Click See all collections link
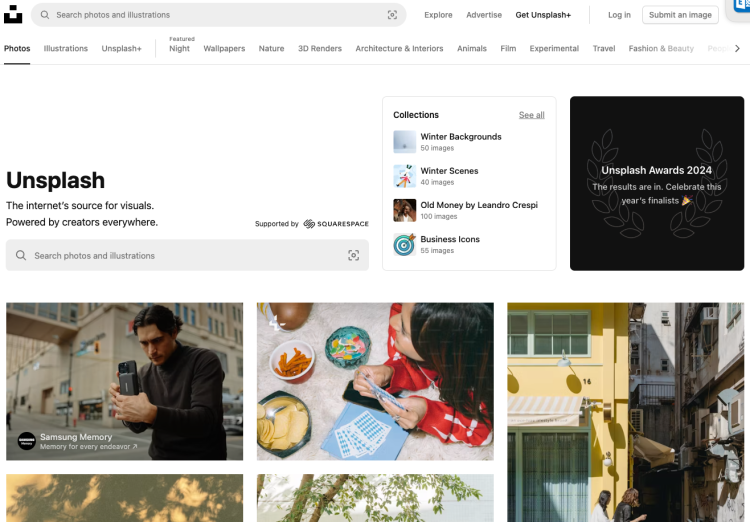The height and width of the screenshot is (522, 750). tap(531, 115)
